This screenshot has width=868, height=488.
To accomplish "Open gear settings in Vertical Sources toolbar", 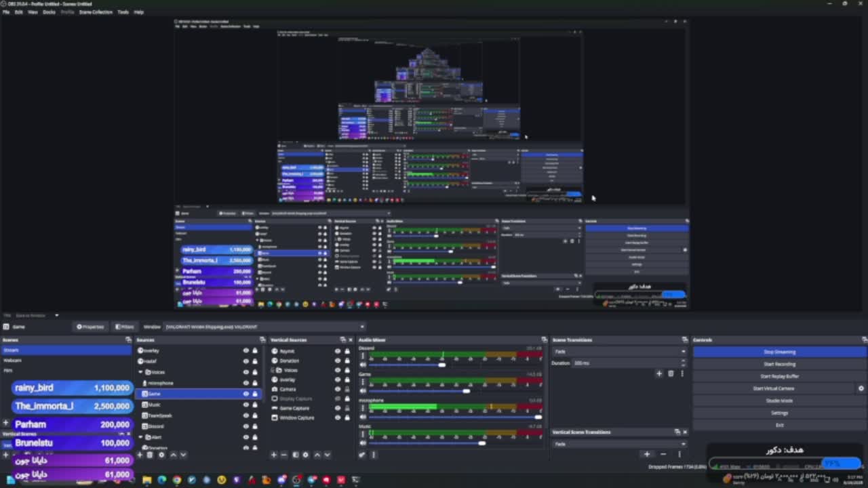I will pyautogui.click(x=306, y=455).
